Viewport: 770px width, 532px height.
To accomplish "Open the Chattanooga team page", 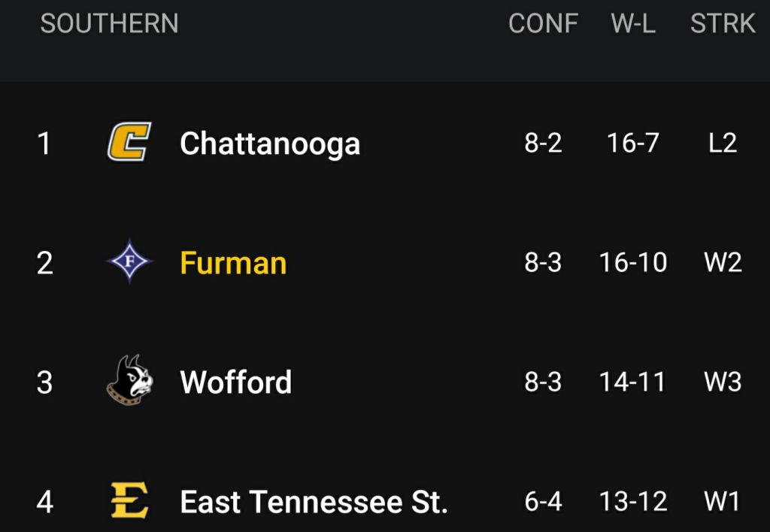I will coord(270,144).
